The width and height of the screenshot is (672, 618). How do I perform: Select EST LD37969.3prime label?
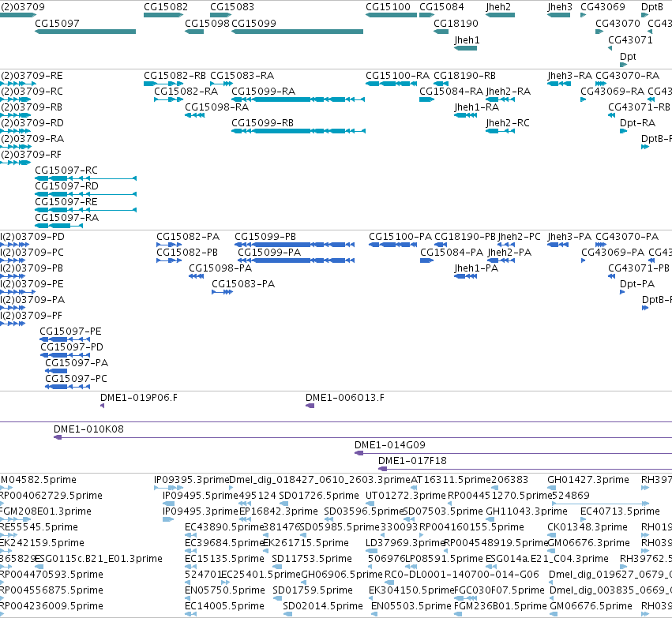pyautogui.click(x=405, y=542)
